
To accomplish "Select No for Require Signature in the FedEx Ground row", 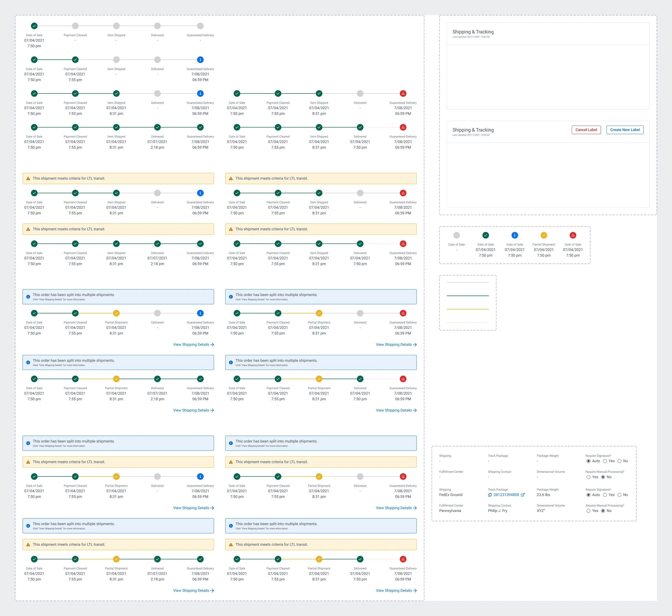I will click(619, 495).
